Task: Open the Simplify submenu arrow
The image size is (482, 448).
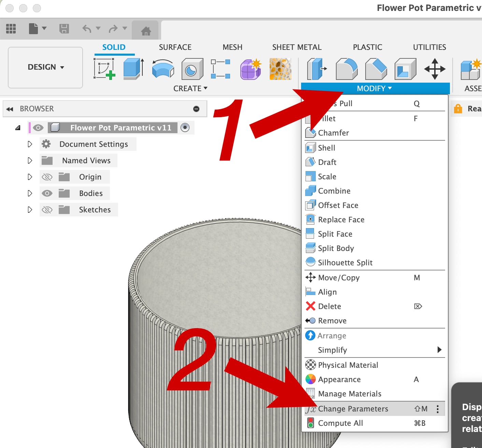Action: click(439, 350)
